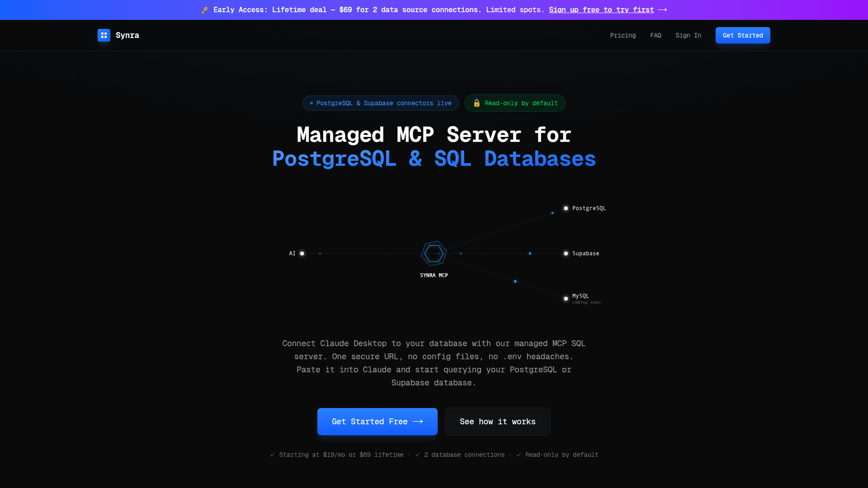Click the arrow after the banner sign-up link
The height and width of the screenshot is (488, 868).
pyautogui.click(x=663, y=10)
